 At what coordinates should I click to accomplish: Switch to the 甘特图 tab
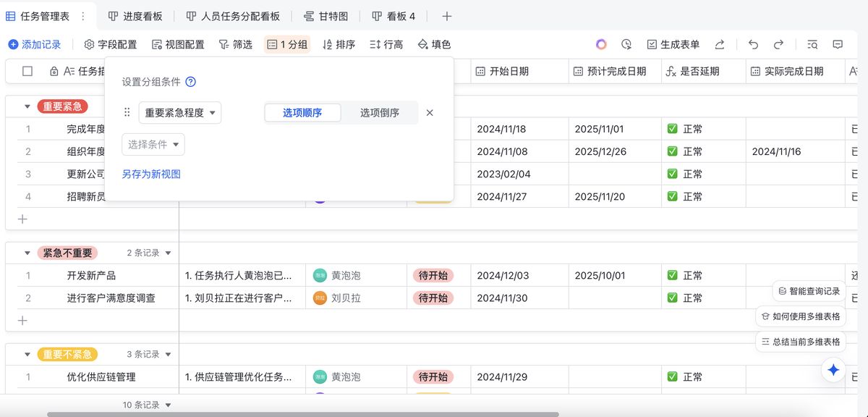pos(326,16)
